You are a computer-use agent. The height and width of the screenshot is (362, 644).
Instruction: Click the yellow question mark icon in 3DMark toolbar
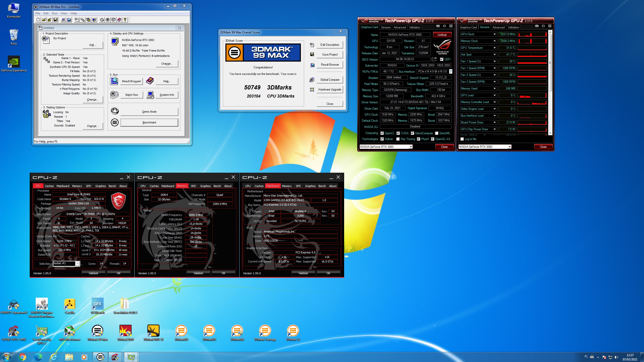pyautogui.click(x=125, y=20)
